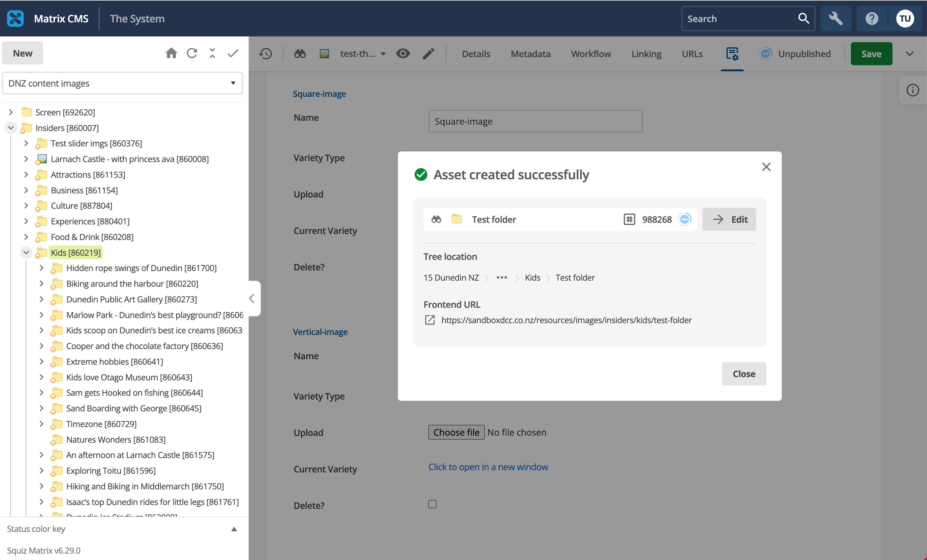Collapse the Kids [860219] folder
Screen dimensions: 927x560
pyautogui.click(x=26, y=252)
